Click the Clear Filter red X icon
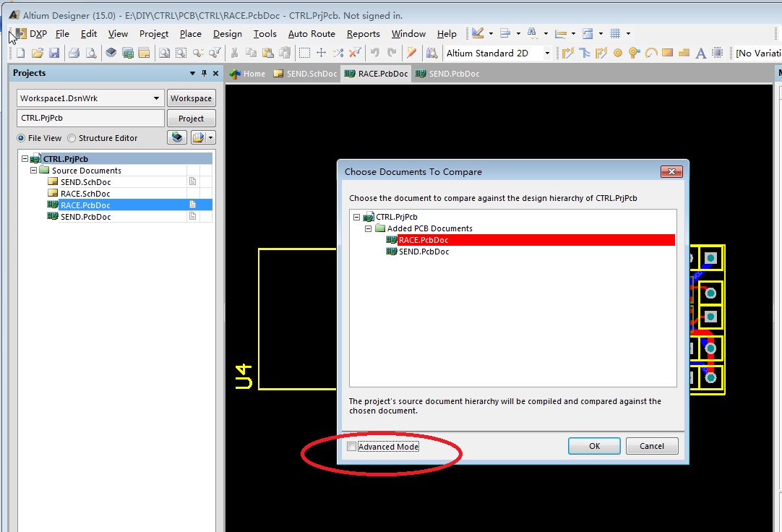Screen dimensions: 782x532 355,53
